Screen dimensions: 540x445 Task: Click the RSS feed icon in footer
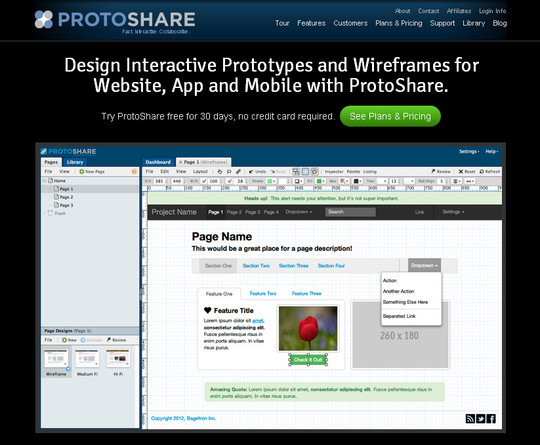click(x=470, y=418)
